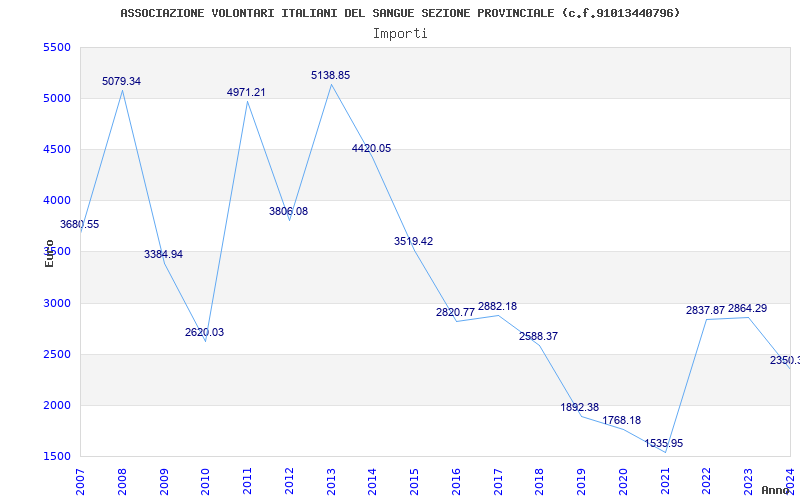The width and height of the screenshot is (800, 500).
Task: Click the chart title with c.f. 91013440796
Action: click(401, 13)
